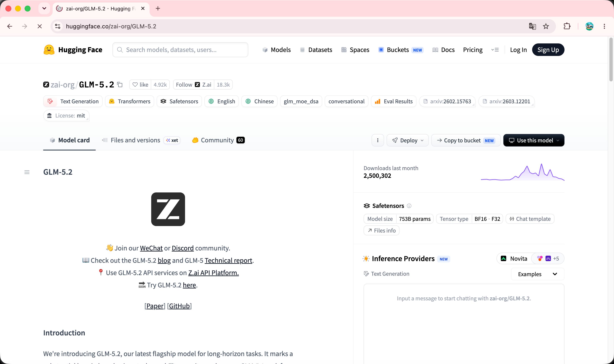Click the Z.ai logo image in model card

(168, 209)
